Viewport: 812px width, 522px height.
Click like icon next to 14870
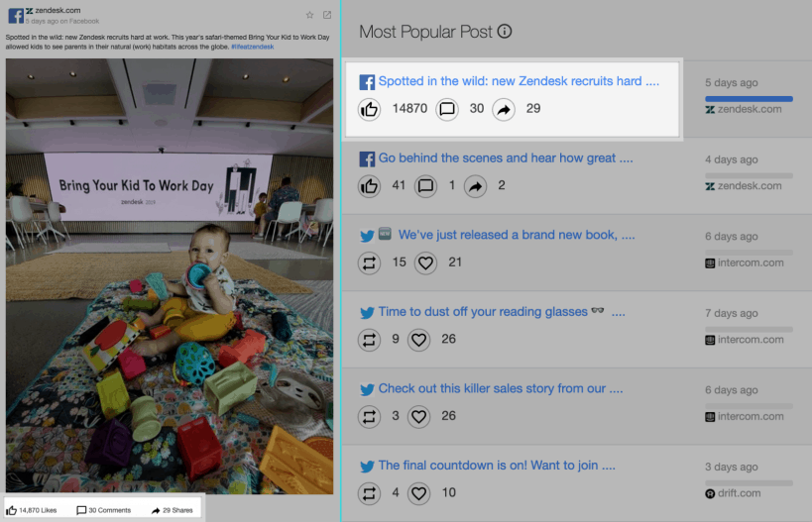pos(369,109)
